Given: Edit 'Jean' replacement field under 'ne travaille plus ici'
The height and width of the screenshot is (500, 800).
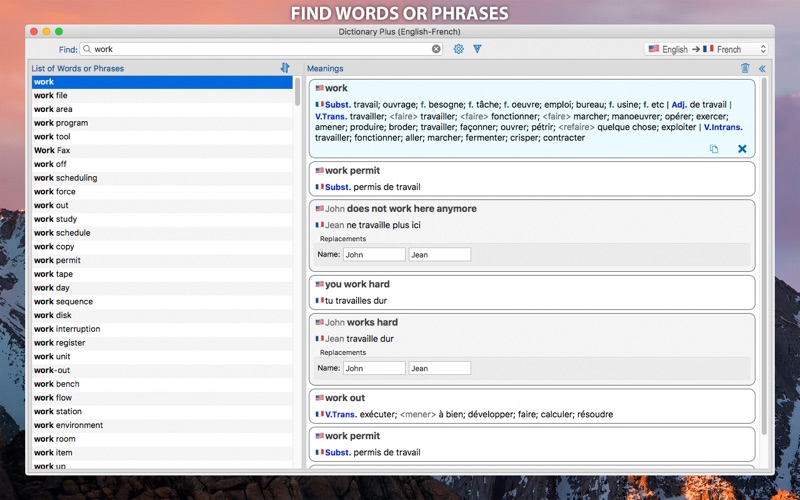Looking at the screenshot, I should tap(440, 255).
